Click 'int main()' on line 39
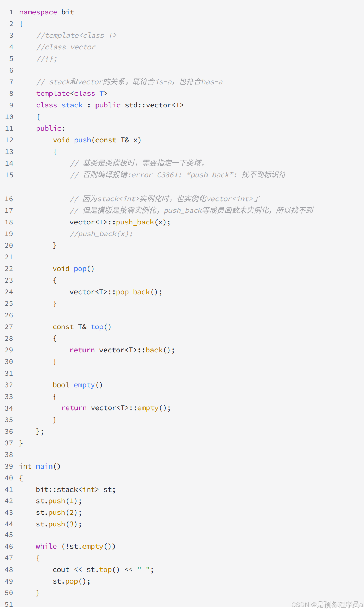364x611 pixels. [x=40, y=466]
